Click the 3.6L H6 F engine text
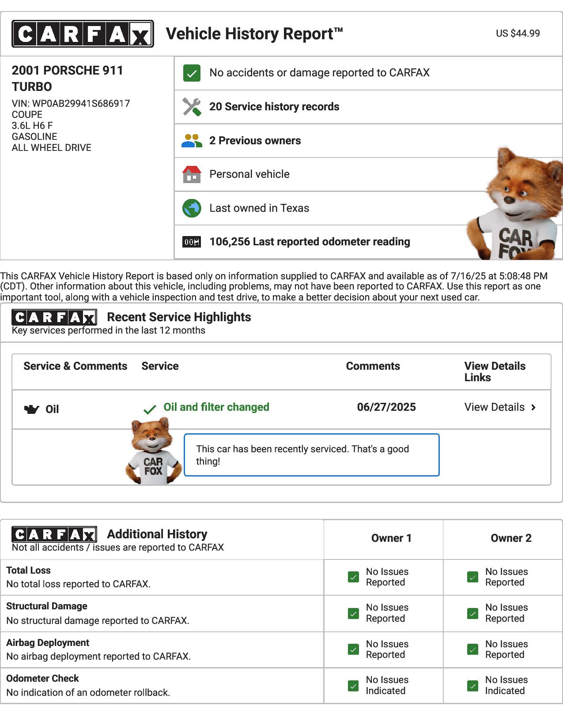Image resolution: width=563 pixels, height=728 pixels. pos(32,126)
